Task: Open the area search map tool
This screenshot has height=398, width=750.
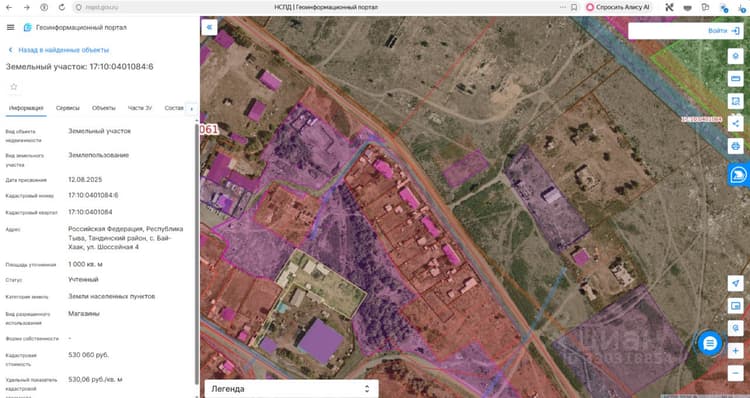Action: [x=735, y=100]
